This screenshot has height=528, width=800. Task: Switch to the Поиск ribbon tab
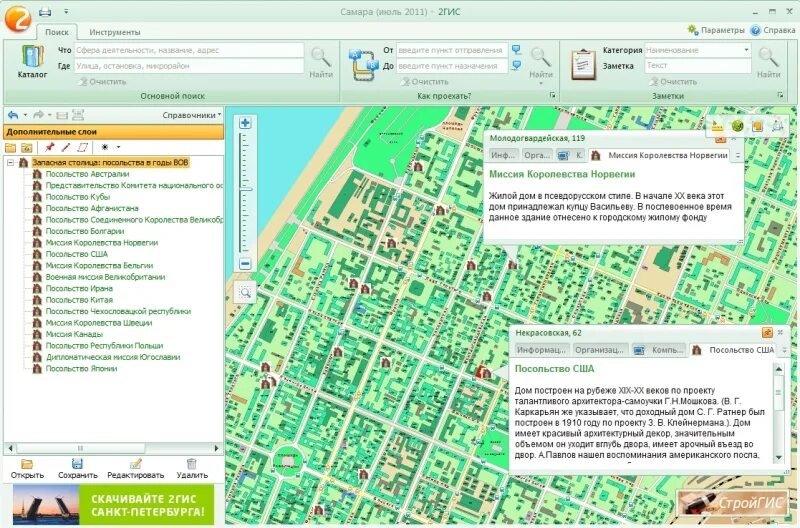click(x=57, y=32)
